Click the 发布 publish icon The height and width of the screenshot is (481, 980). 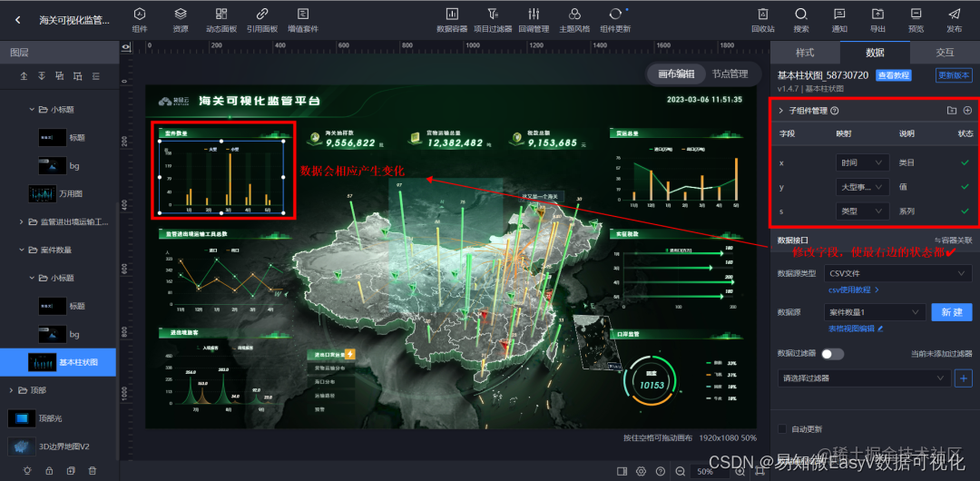954,20
